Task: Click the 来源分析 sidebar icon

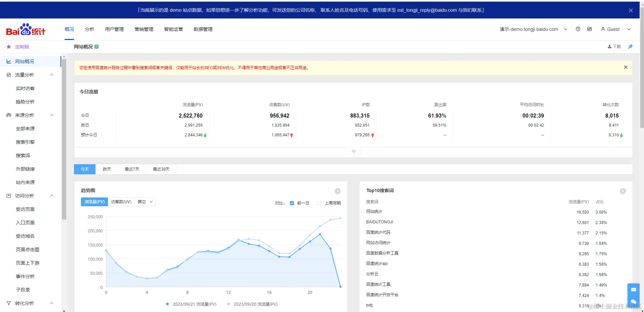Action: pos(9,115)
